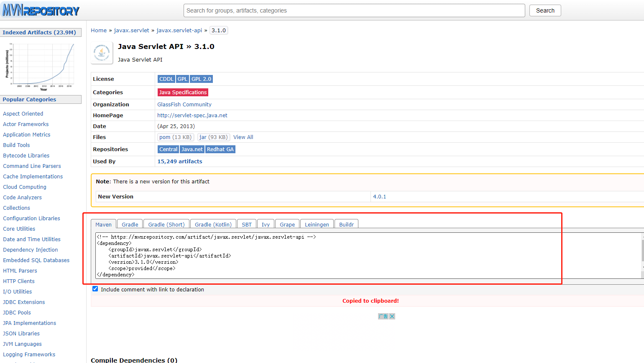Focus the artifact search input field
Image resolution: width=644 pixels, height=363 pixels.
[x=354, y=10]
